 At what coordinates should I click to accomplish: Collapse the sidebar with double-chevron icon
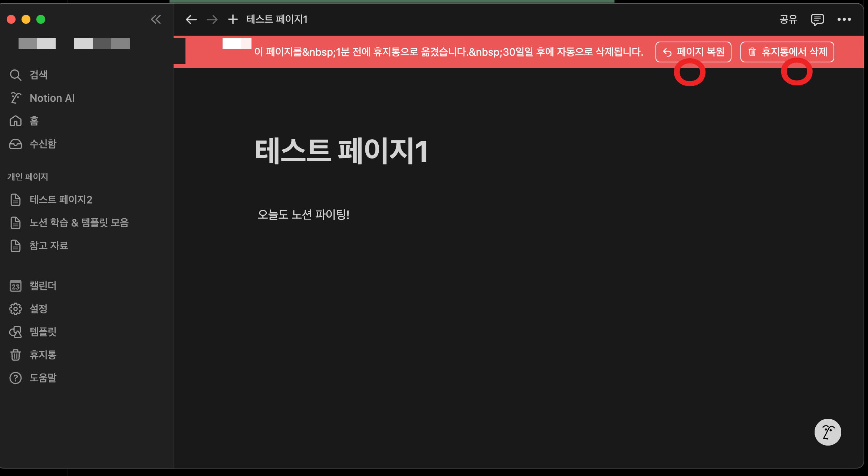click(x=156, y=19)
